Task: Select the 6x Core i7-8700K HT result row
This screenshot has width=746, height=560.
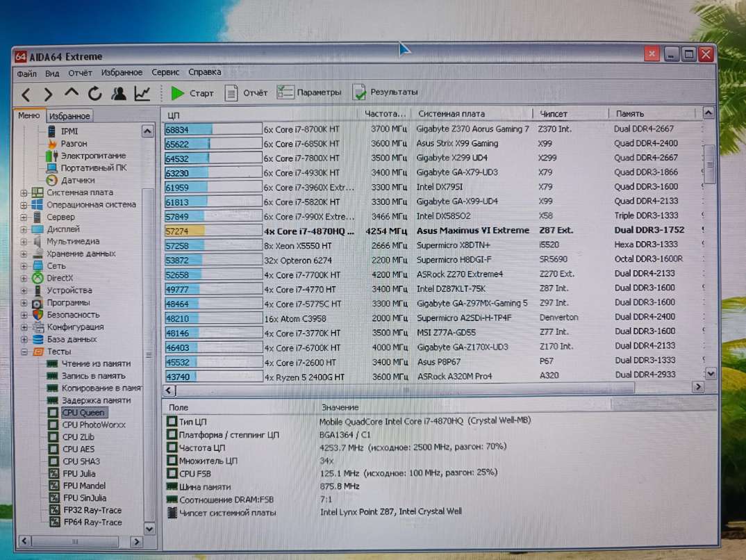Action: pos(432,129)
